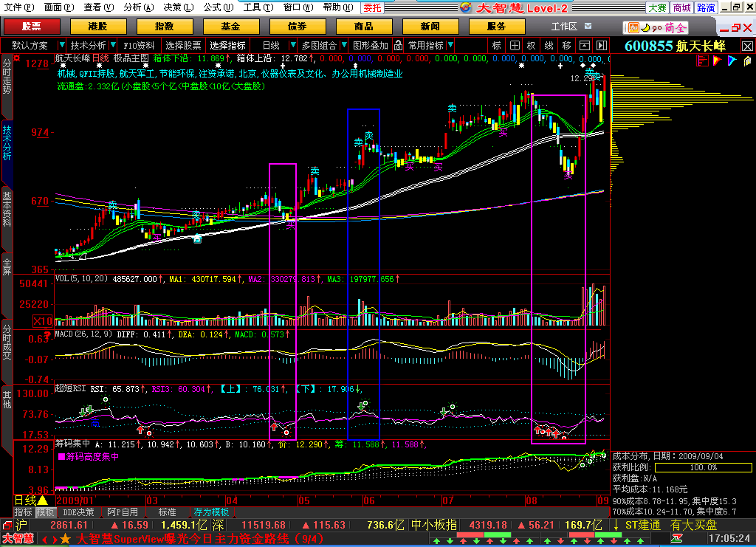This screenshot has width=756, height=547.
Task: Click the yellow moon icon in the top-right widget
Action: coord(645,28)
